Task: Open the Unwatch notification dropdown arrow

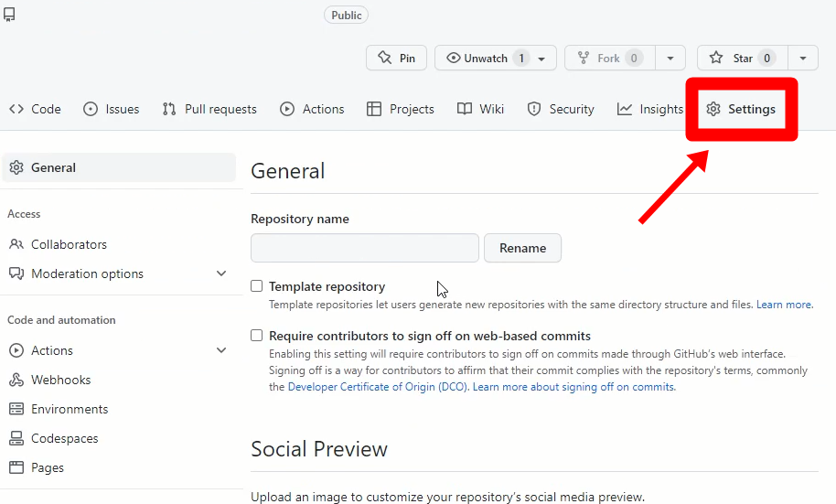Action: pos(541,59)
